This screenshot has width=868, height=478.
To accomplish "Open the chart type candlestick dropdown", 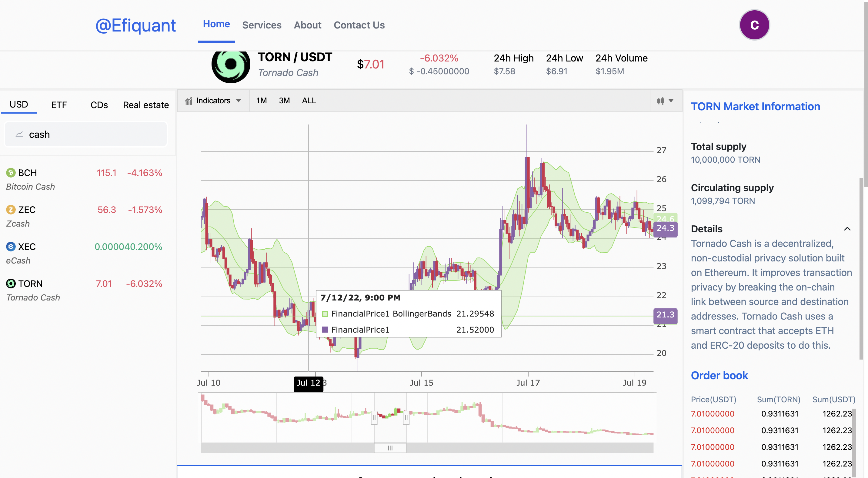I will [x=665, y=101].
